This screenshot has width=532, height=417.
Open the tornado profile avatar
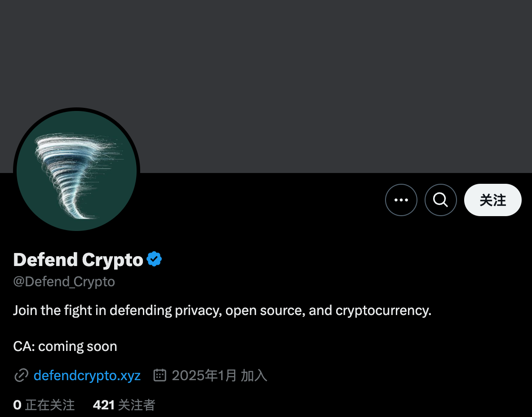pos(76,171)
